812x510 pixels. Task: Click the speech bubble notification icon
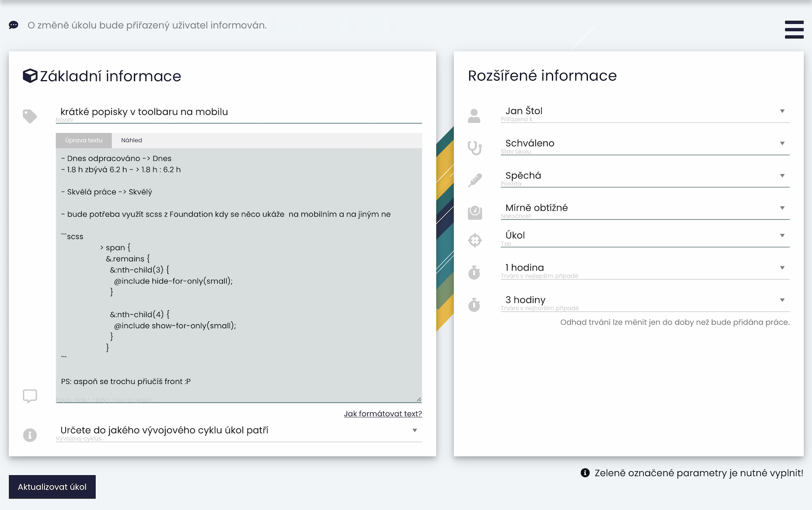(x=13, y=25)
